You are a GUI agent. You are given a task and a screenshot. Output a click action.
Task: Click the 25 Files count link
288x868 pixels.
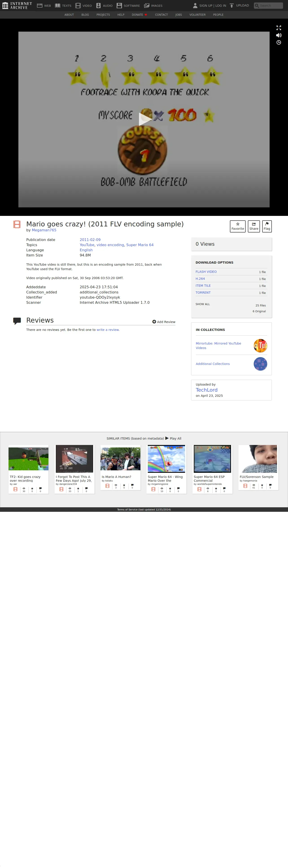click(260, 306)
